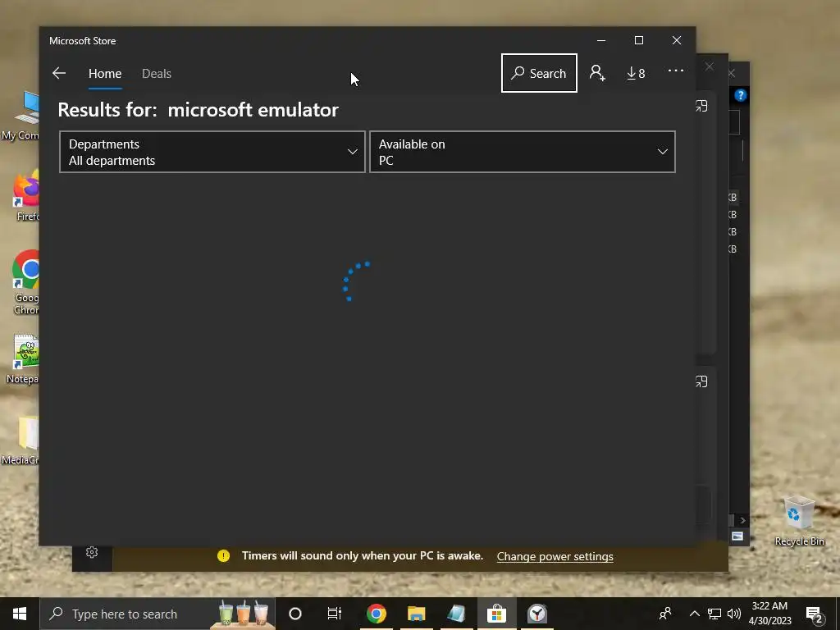Image resolution: width=840 pixels, height=630 pixels.
Task: Open the Home tab in Microsoft Store
Action: [x=105, y=73]
